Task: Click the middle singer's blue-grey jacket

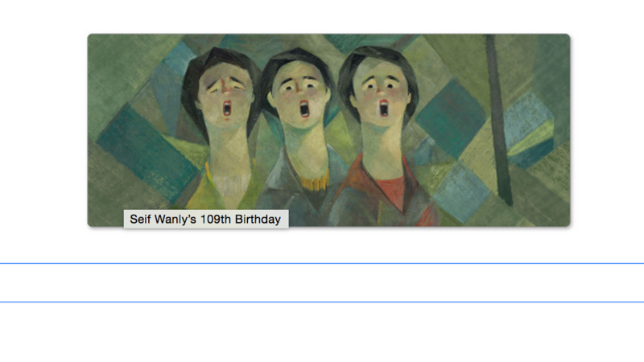Action: 286,193
